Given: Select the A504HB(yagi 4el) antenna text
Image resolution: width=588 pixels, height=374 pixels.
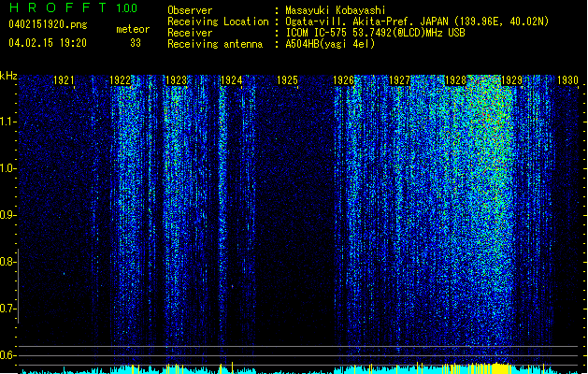Looking at the screenshot, I should click(330, 44).
